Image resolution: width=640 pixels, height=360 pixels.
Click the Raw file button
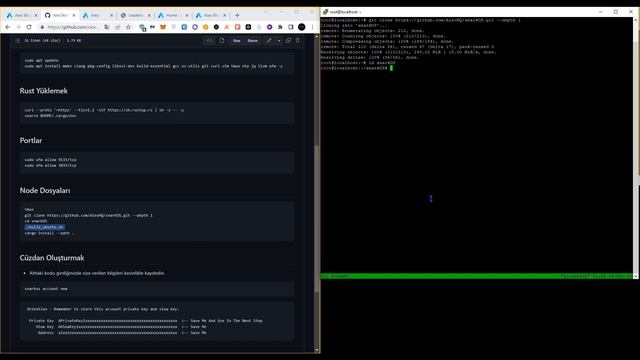tap(237, 40)
